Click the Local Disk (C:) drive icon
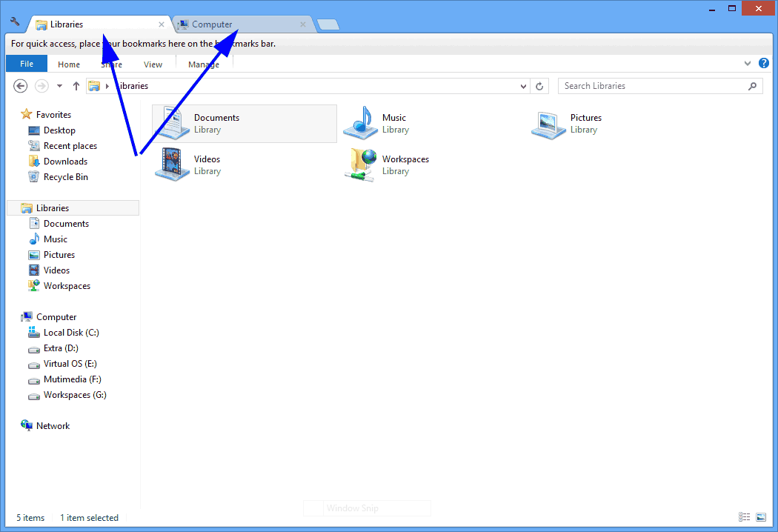 click(x=34, y=332)
